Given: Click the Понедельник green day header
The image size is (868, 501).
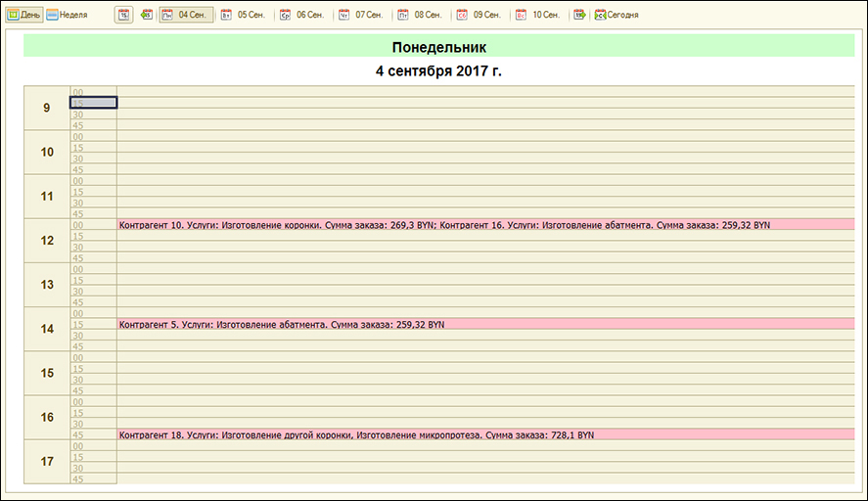Looking at the screenshot, I should (x=438, y=47).
